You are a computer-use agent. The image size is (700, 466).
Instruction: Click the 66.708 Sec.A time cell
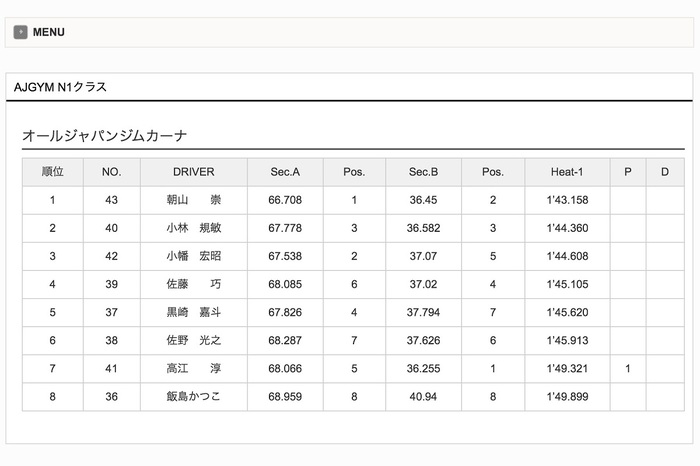(285, 200)
